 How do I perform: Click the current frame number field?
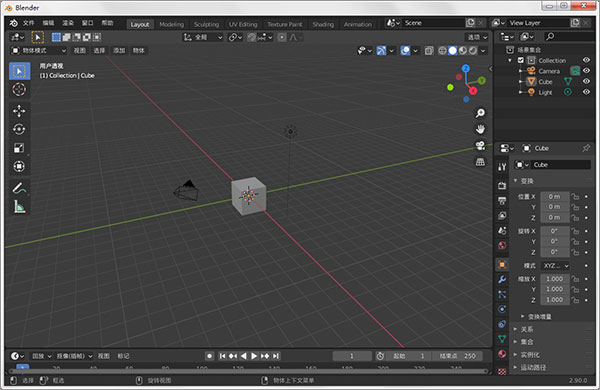tap(352, 356)
